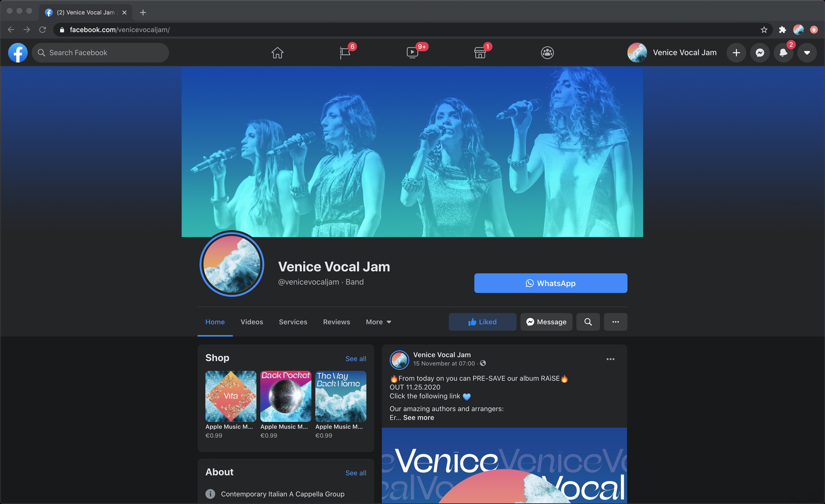Open page options three-dots button
This screenshot has width=825, height=504.
pos(615,322)
